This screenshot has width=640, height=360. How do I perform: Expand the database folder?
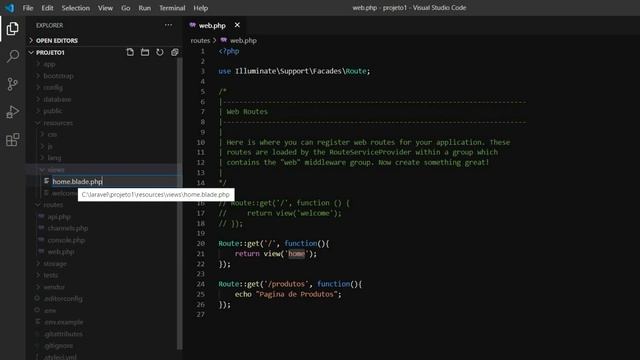(x=57, y=99)
